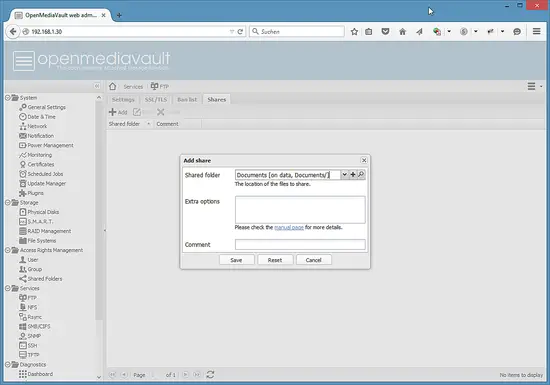Viewport: 550px width, 385px height.
Task: Open Dashboard under Diagnostics
Action: pos(36,374)
